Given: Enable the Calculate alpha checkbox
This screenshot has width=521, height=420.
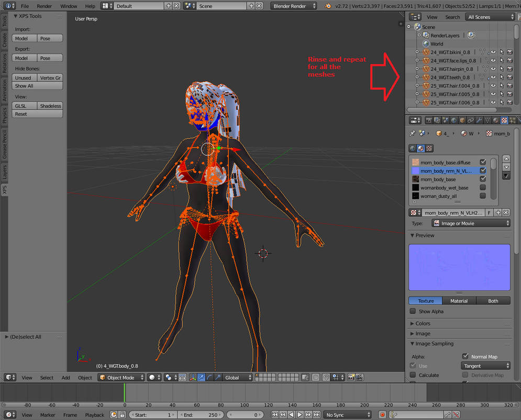Looking at the screenshot, I should point(413,375).
